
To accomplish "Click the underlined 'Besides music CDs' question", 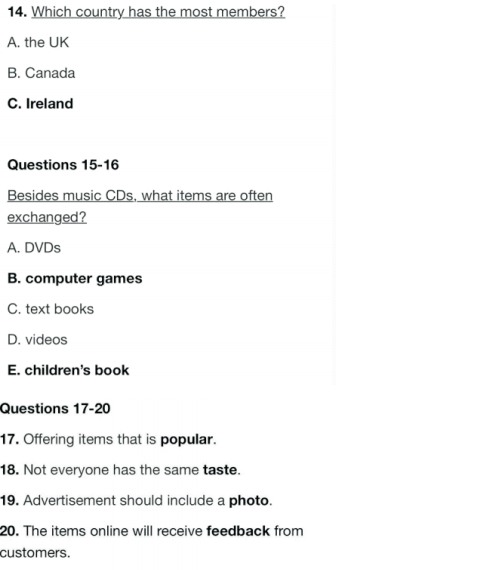I will (140, 206).
